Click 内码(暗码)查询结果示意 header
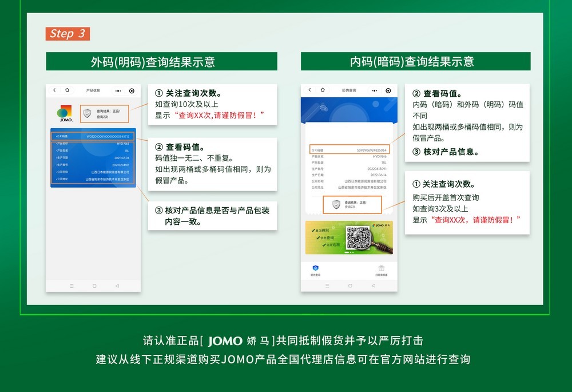 415,62
